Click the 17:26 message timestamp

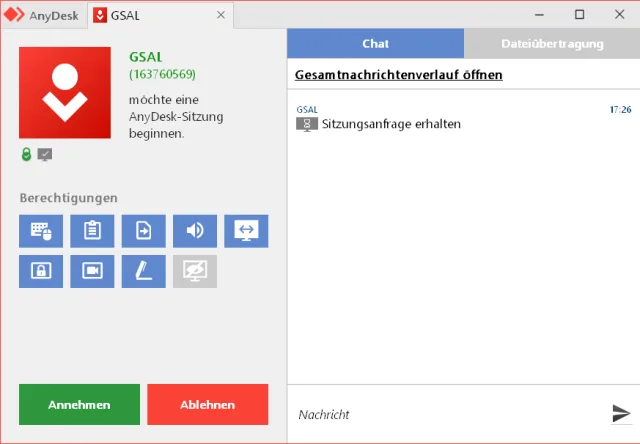(x=620, y=109)
